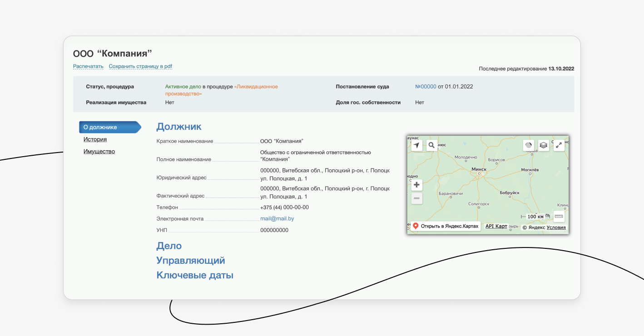644x336 pixels.
Task: Click the ООО "Компания" page title
Action: [x=113, y=54]
